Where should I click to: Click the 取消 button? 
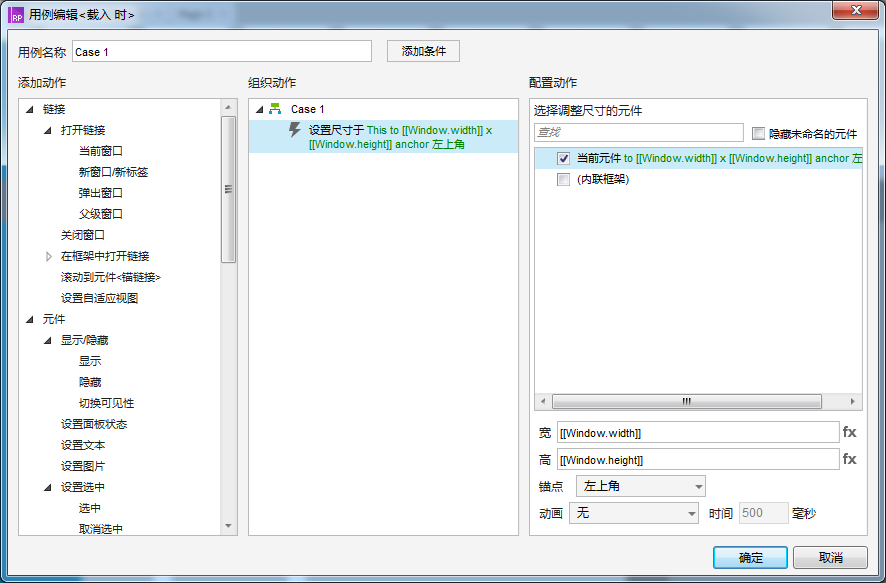click(x=830, y=558)
